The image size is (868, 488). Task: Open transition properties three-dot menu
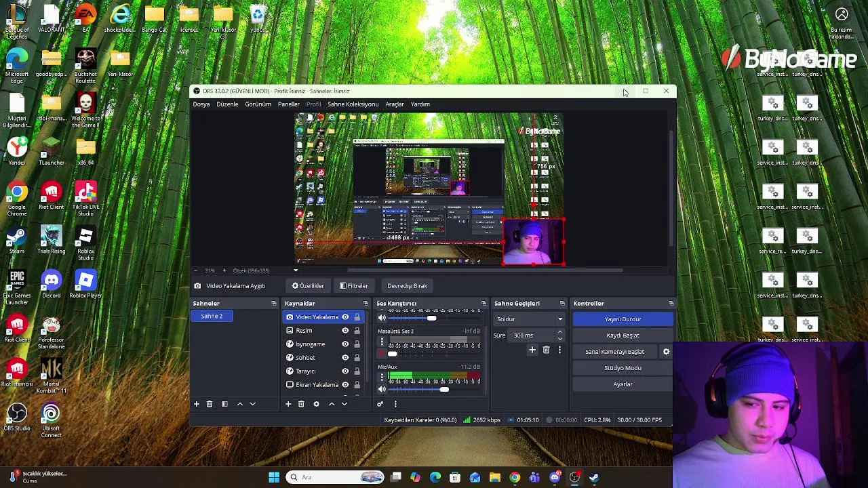[x=559, y=350]
